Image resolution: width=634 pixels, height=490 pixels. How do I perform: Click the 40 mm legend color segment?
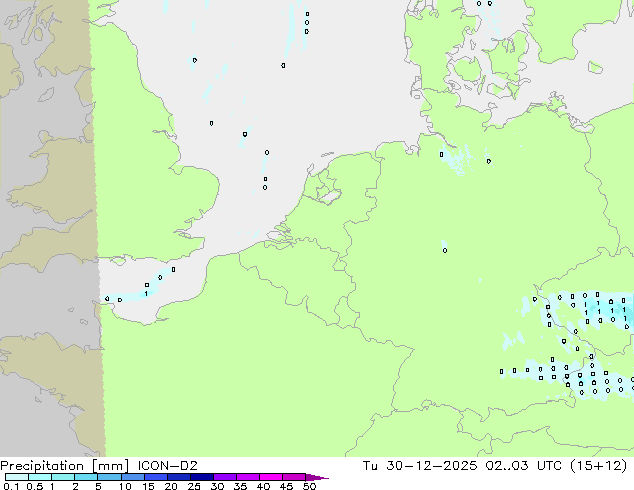271,477
